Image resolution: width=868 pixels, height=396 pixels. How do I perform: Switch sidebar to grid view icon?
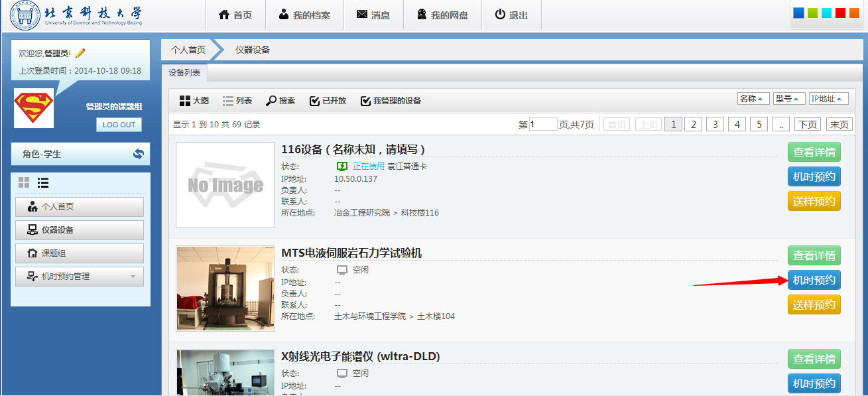pos(24,182)
